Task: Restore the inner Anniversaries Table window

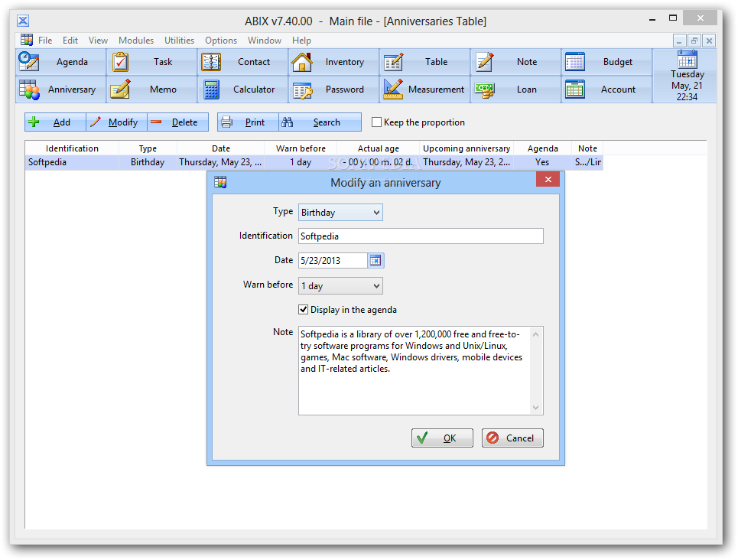Action: coord(694,41)
